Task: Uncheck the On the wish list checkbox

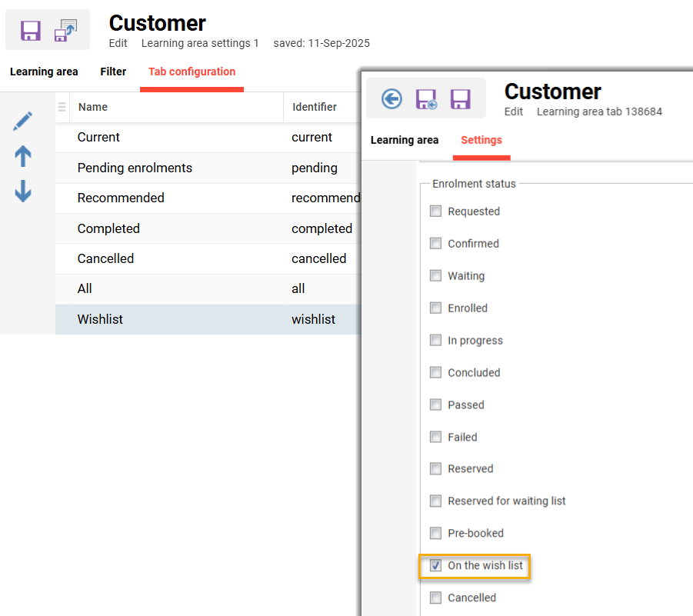Action: 436,565
